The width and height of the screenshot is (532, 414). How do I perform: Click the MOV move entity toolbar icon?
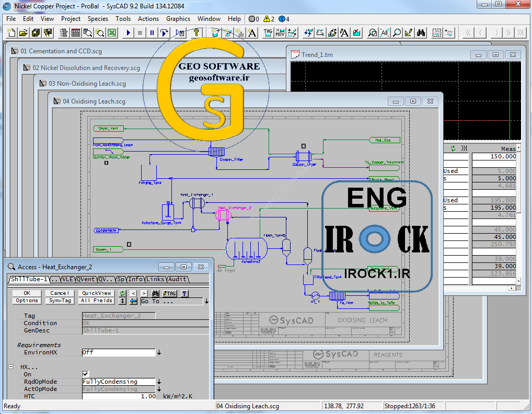[280, 33]
